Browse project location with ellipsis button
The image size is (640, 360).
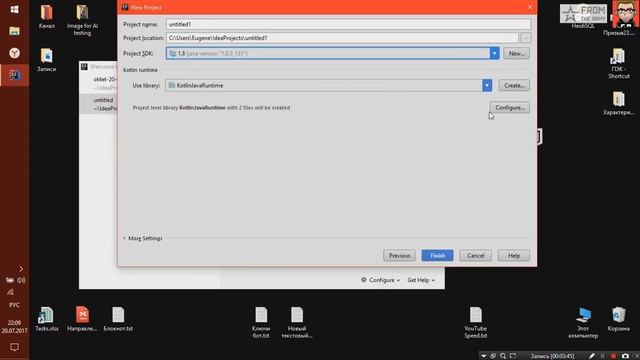(x=526, y=38)
